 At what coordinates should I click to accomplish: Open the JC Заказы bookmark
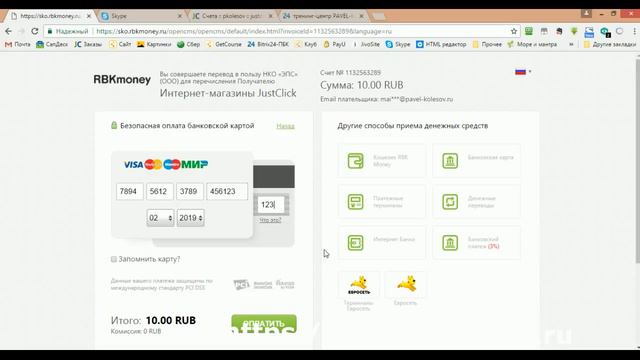tap(88, 44)
